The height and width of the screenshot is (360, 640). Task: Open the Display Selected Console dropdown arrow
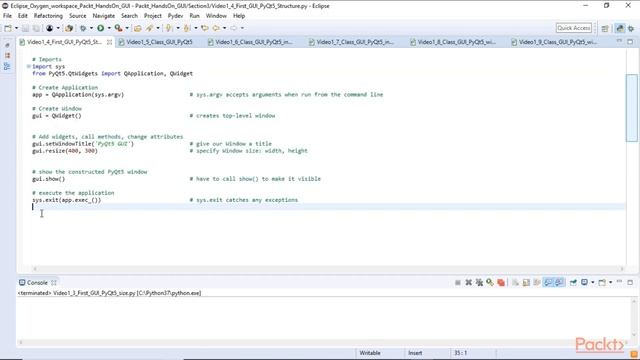[593, 282]
